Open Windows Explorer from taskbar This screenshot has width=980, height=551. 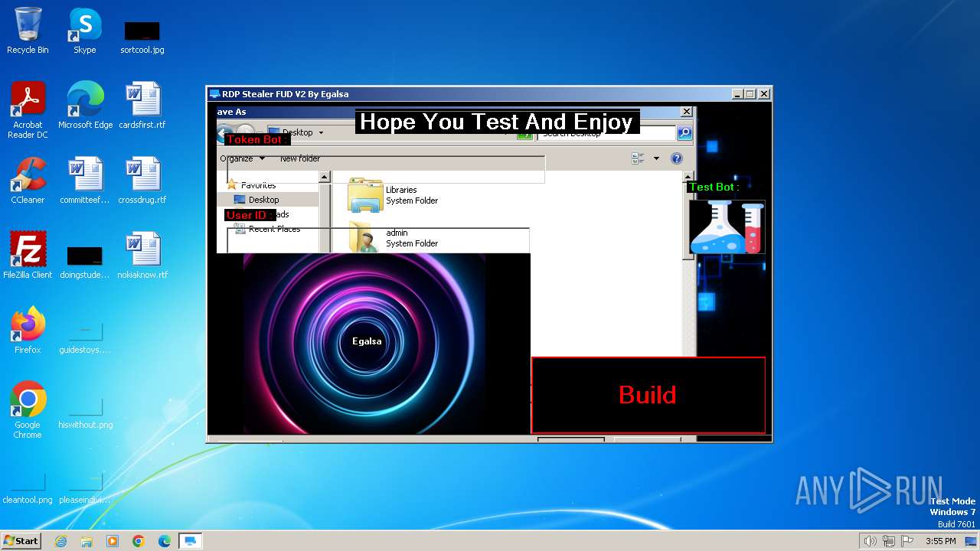point(87,541)
